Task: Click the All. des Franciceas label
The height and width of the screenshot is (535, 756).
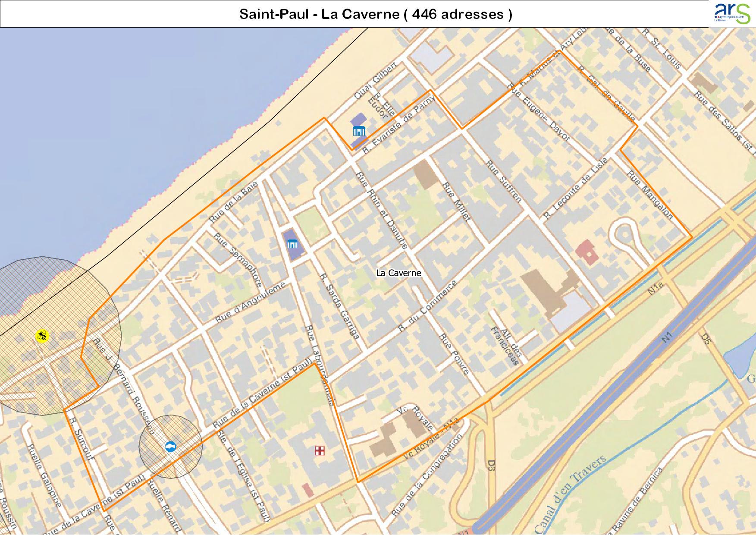Action: click(507, 346)
